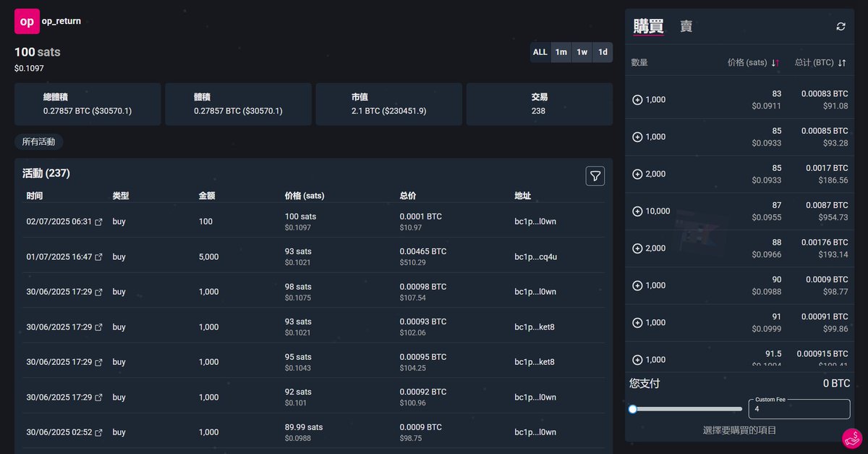Open external link for 30/06/2025 02:52 transaction

coord(99,432)
